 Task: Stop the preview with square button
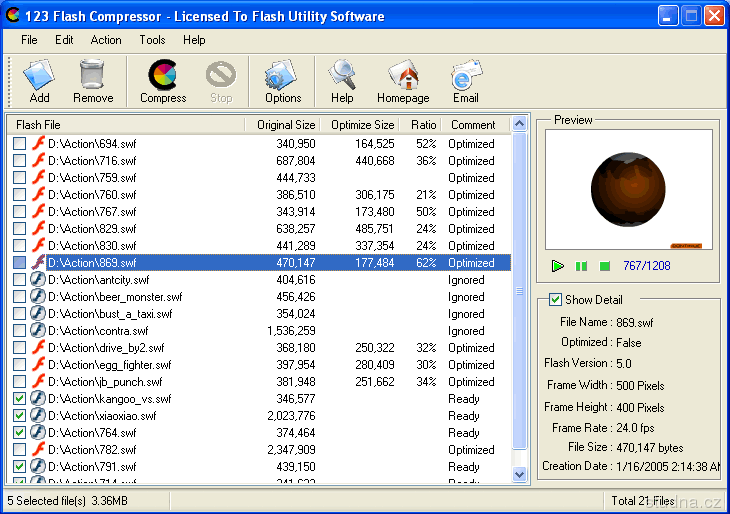point(604,266)
